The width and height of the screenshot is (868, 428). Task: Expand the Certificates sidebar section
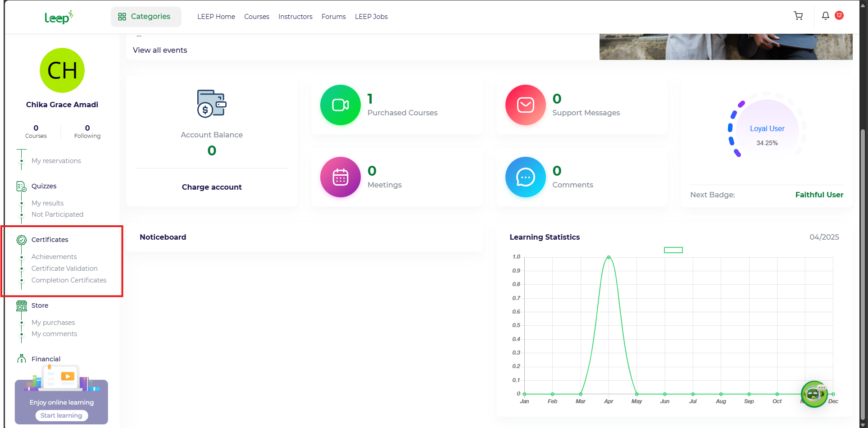pyautogui.click(x=50, y=240)
